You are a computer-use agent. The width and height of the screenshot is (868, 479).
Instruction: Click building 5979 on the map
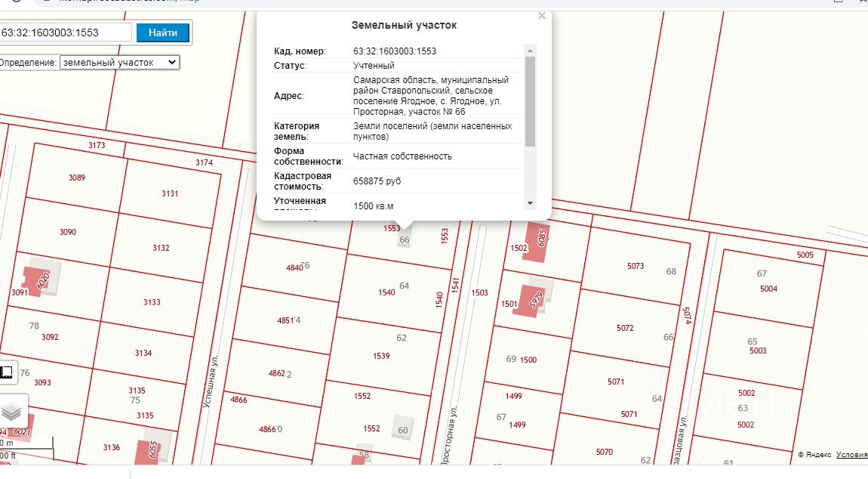click(x=531, y=301)
